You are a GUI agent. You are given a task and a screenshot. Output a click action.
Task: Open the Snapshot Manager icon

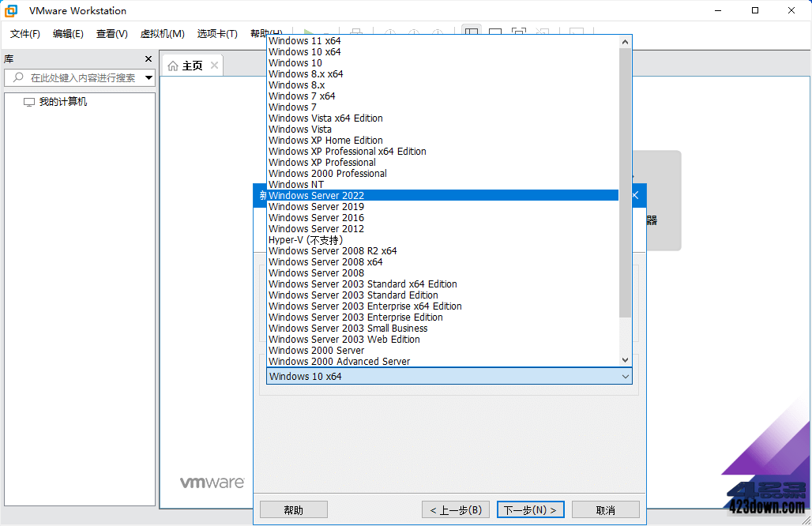[x=436, y=32]
